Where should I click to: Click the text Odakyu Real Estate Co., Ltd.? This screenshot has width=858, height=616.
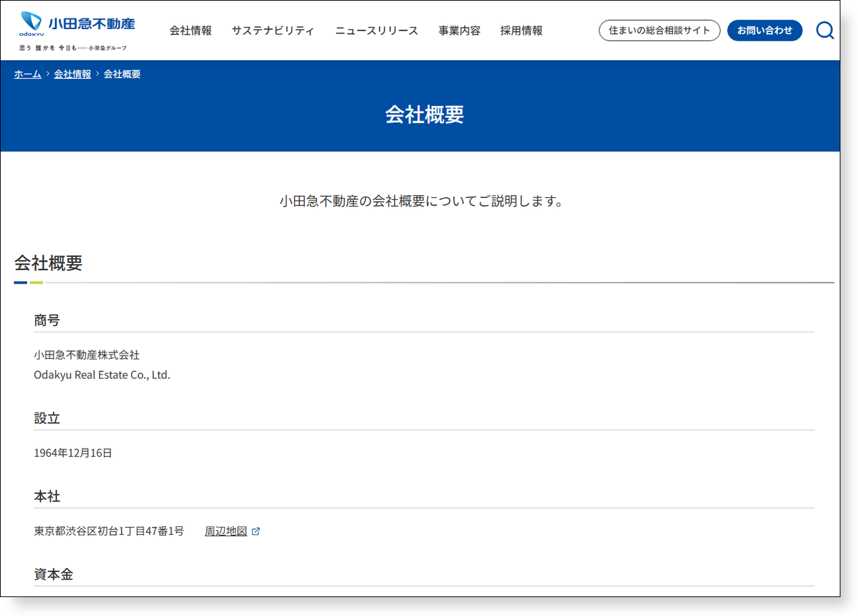(102, 375)
